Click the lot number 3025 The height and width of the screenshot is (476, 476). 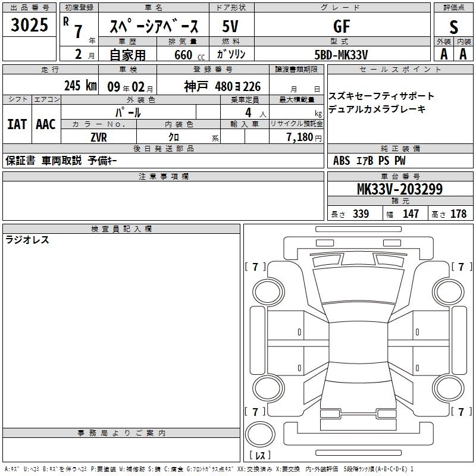click(30, 26)
